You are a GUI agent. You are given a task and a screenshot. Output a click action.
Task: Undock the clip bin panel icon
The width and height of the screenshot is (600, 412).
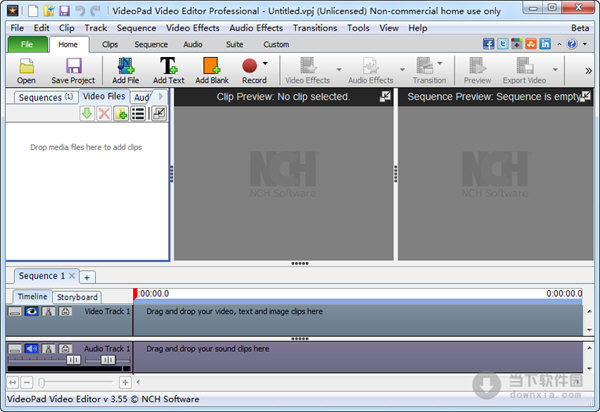coord(159,114)
